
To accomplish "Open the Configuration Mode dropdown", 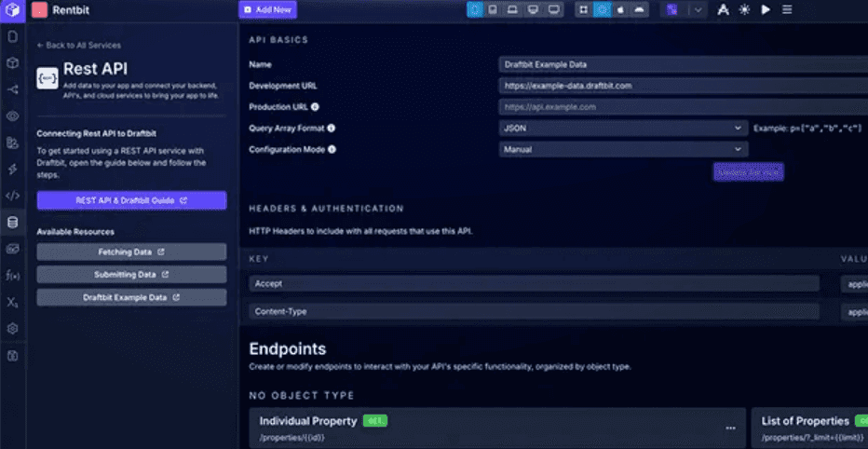I will [x=623, y=149].
